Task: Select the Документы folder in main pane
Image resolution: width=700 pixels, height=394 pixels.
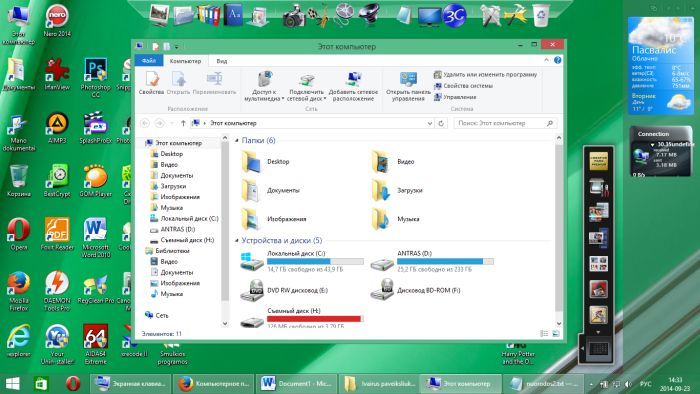Action: pyautogui.click(x=271, y=190)
